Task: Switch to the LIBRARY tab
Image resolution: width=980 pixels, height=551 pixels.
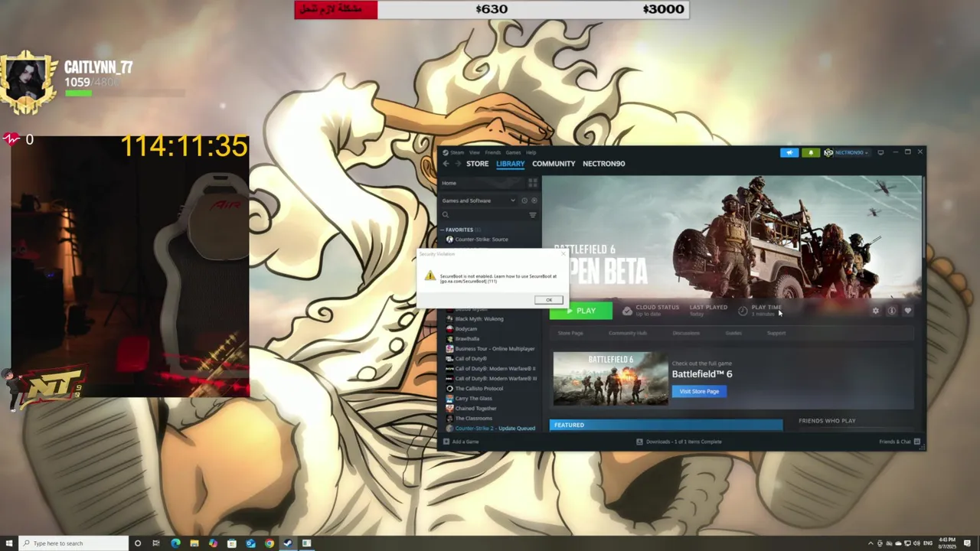Action: tap(510, 163)
